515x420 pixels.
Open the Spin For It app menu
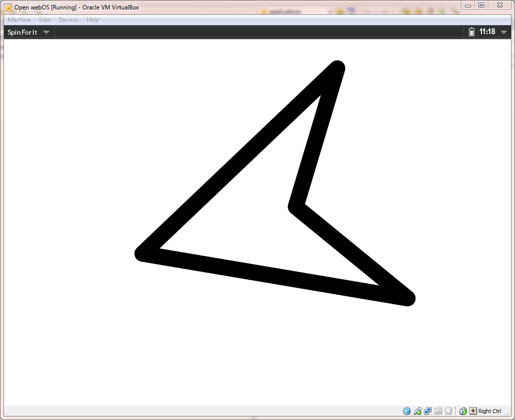(x=29, y=32)
